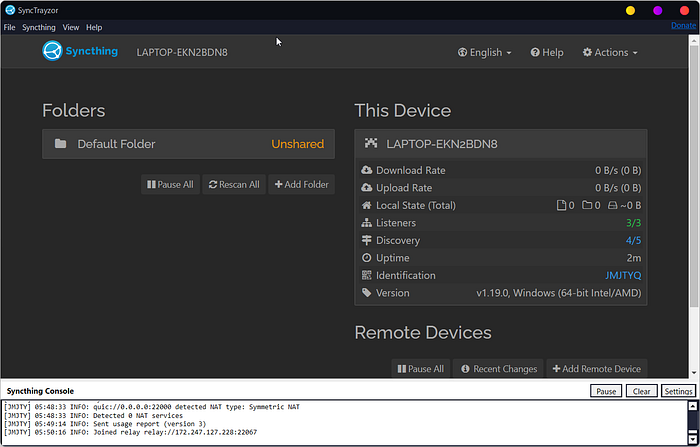The height and width of the screenshot is (447, 700).
Task: Click the Syncthing logo icon
Action: point(52,51)
